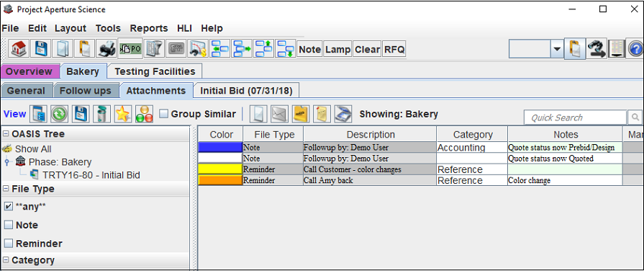Open the top-right toolbar combo box dropdown arrow
The image size is (644, 271).
coord(557,49)
